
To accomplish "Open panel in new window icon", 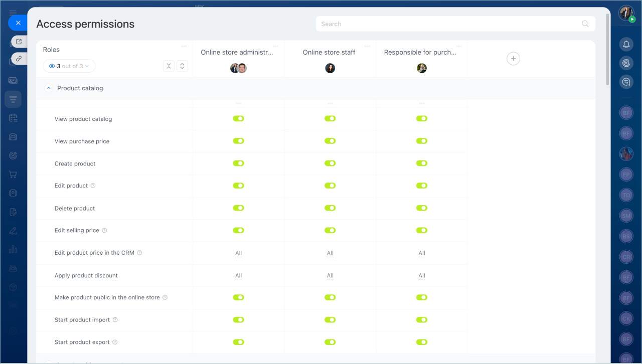I will [x=19, y=42].
